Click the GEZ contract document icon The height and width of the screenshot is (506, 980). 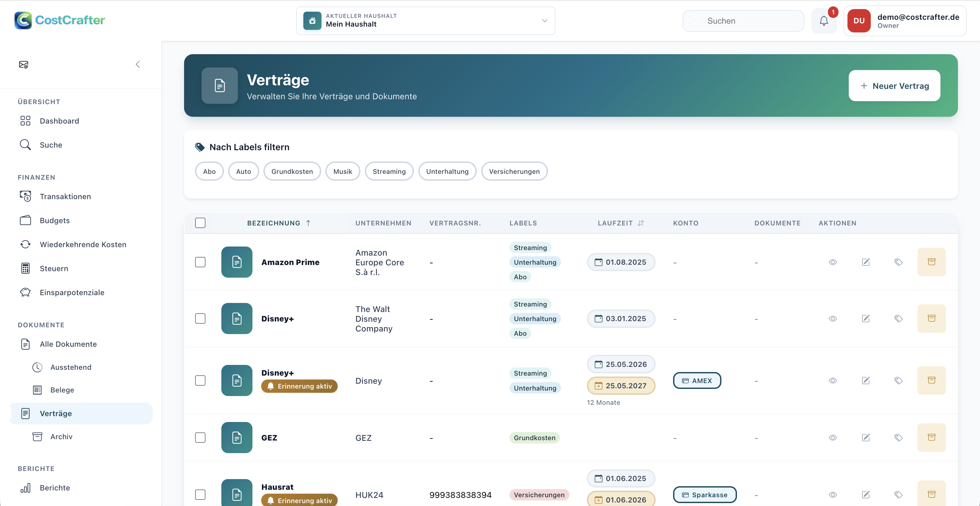(237, 438)
